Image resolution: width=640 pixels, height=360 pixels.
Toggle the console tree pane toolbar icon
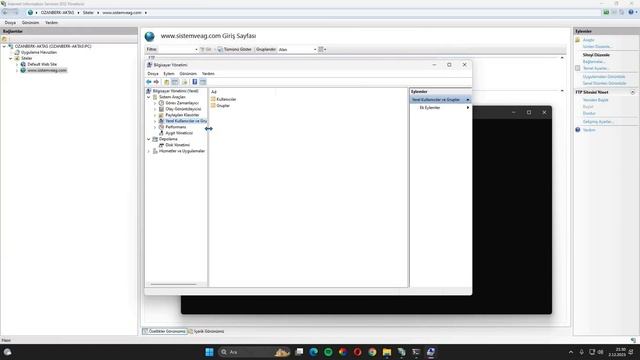(175, 82)
